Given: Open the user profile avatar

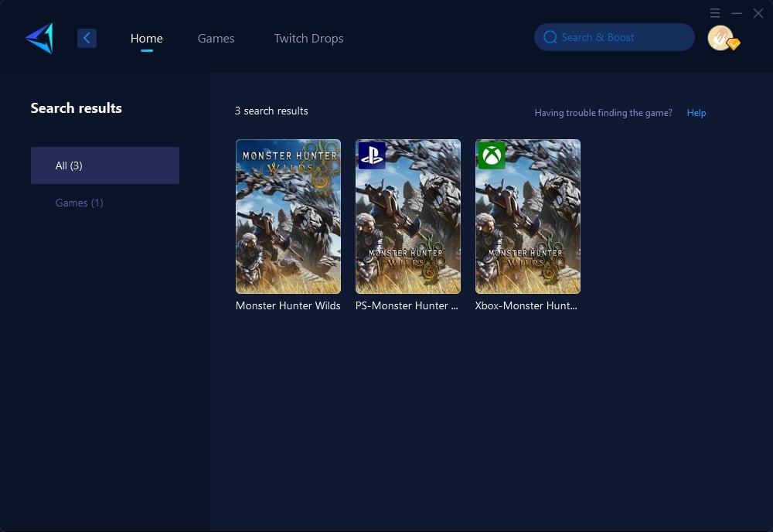Looking at the screenshot, I should click(720, 38).
